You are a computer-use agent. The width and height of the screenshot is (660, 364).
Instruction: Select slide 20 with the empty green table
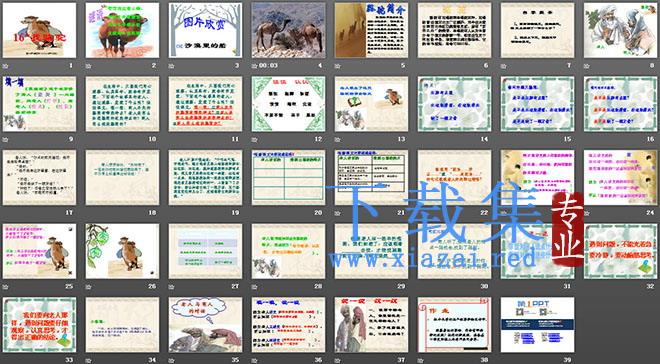(x=288, y=178)
